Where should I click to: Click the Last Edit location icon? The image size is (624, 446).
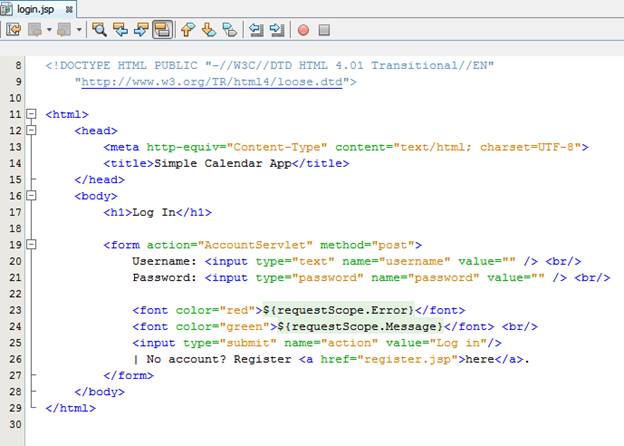pyautogui.click(x=14, y=30)
